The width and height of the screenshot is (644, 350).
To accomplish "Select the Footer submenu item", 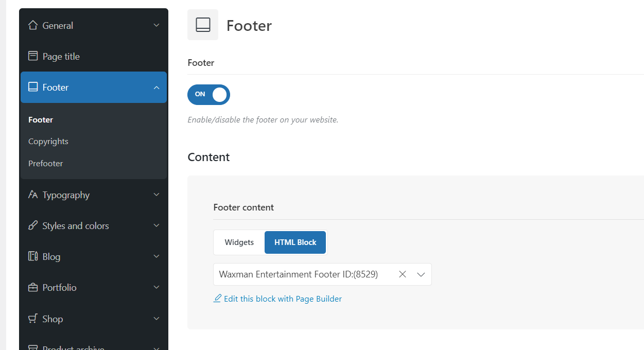I will pos(41,119).
